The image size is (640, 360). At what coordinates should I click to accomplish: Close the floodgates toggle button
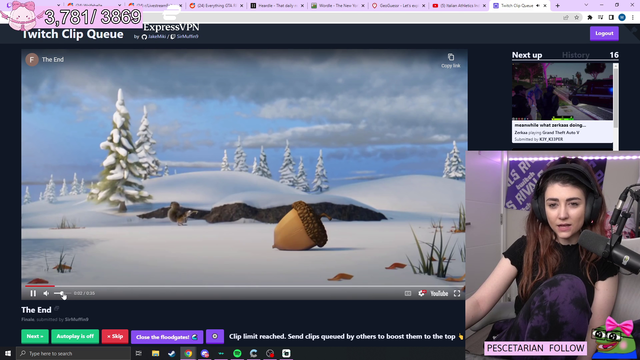[x=167, y=337]
